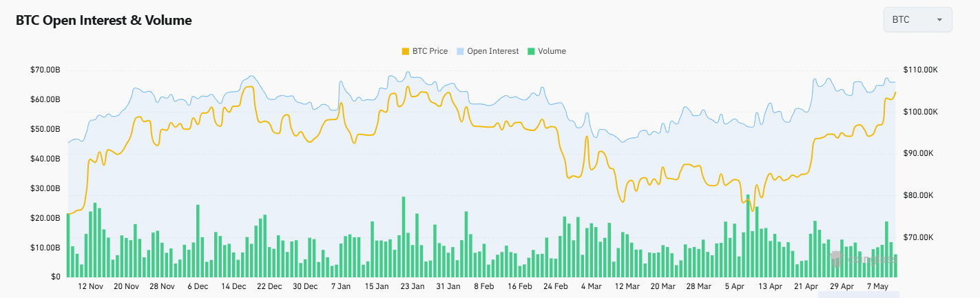This screenshot has width=980, height=298.
Task: Toggle the BTC Price legend label
Action: coord(430,51)
